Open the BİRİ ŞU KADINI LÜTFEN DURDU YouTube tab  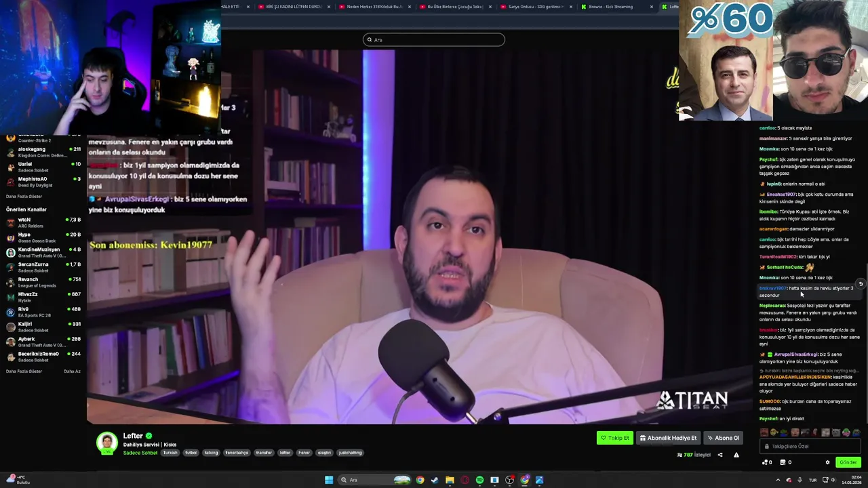click(294, 7)
